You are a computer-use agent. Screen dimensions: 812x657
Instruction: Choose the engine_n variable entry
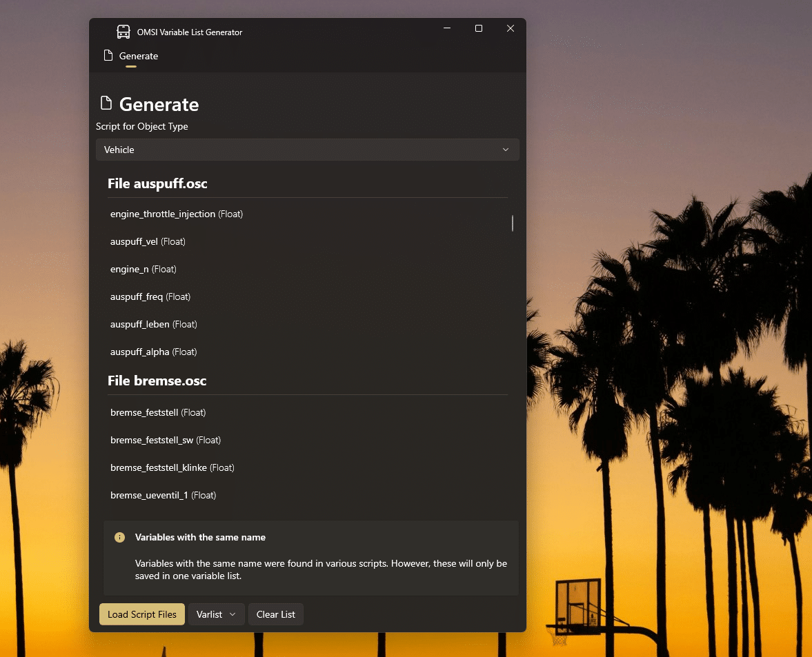click(143, 270)
